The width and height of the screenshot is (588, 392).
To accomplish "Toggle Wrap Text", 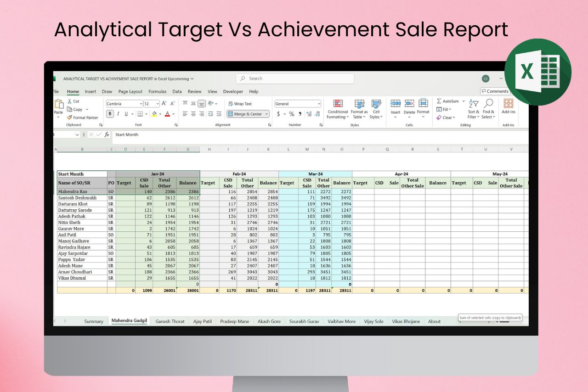I will (240, 104).
